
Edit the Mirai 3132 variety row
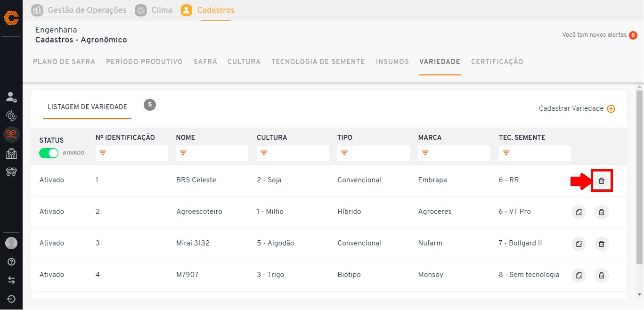(579, 244)
